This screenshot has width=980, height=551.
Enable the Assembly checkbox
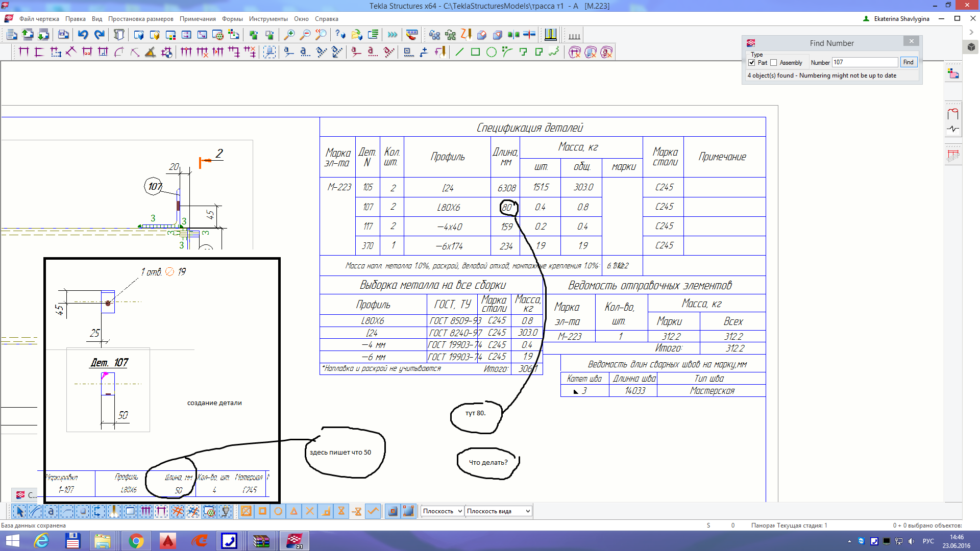tap(773, 63)
